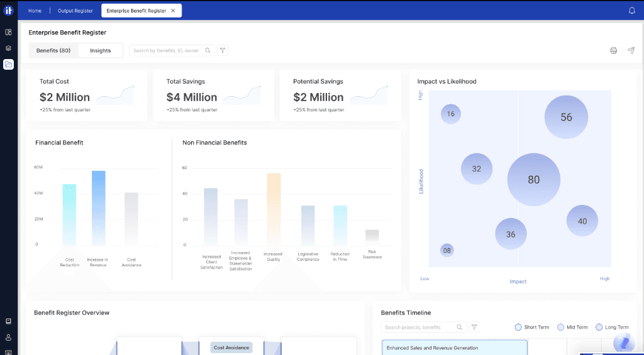Focus the Search by Benefits, ID, owner field
Viewport: 644px width, 355px height.
pos(172,50)
